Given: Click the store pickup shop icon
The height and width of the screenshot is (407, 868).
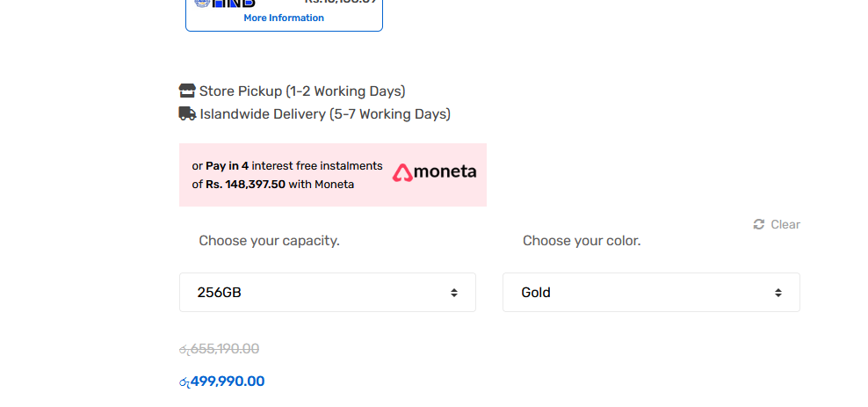Looking at the screenshot, I should 187,91.
